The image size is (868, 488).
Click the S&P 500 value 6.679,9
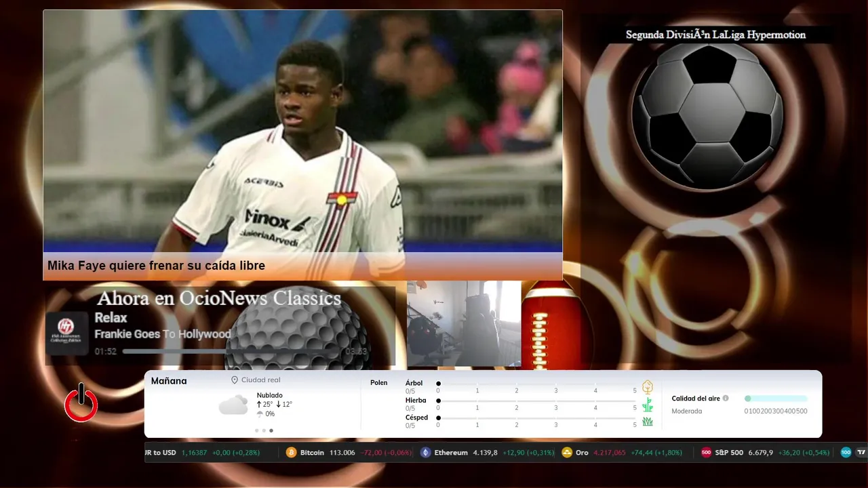(760, 453)
